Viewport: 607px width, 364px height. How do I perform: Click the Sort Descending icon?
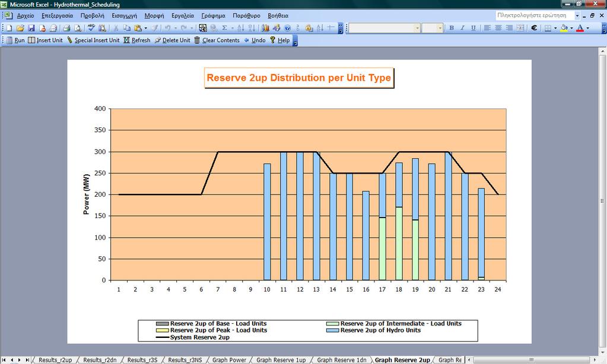[252, 28]
